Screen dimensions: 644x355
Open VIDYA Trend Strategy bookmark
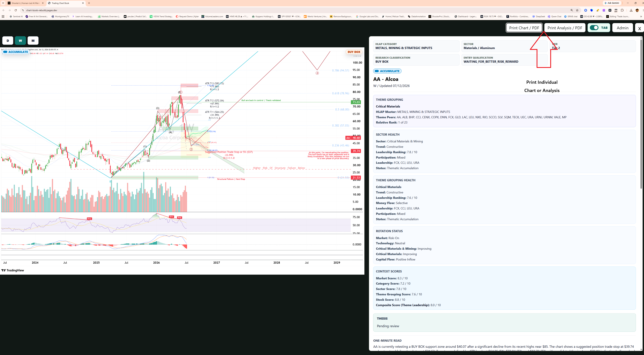pyautogui.click(x=161, y=17)
